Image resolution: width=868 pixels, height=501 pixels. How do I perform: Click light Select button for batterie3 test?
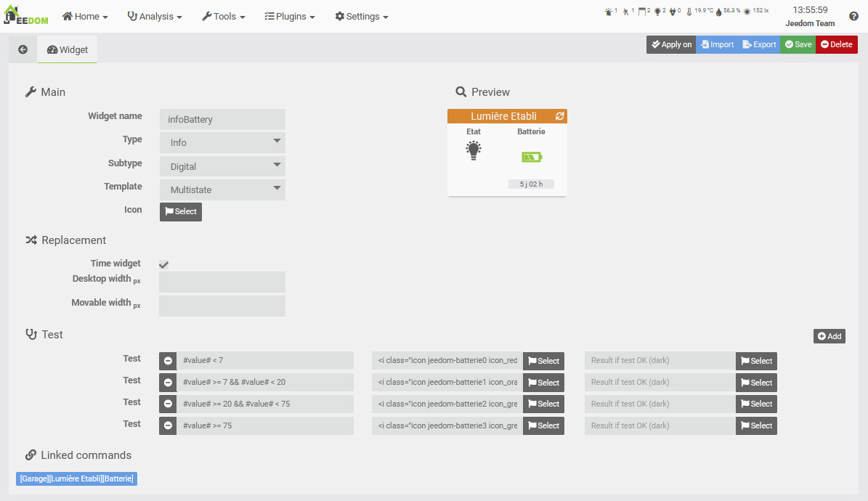point(543,425)
